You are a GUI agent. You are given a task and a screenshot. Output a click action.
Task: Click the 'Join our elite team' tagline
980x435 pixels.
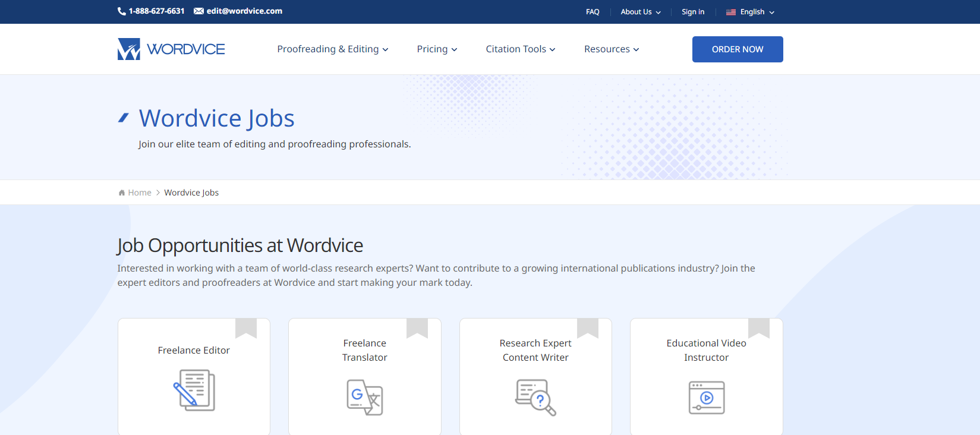(x=275, y=144)
